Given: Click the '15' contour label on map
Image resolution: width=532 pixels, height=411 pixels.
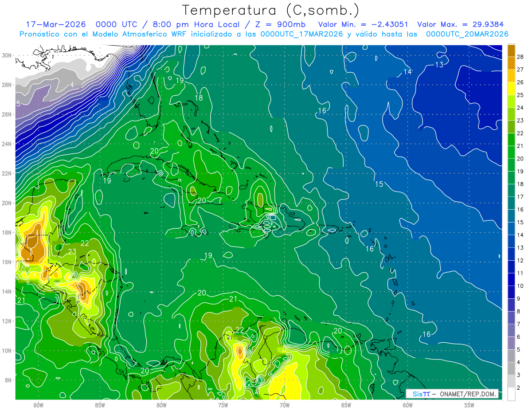Looking at the screenshot, I should pyautogui.click(x=379, y=184).
